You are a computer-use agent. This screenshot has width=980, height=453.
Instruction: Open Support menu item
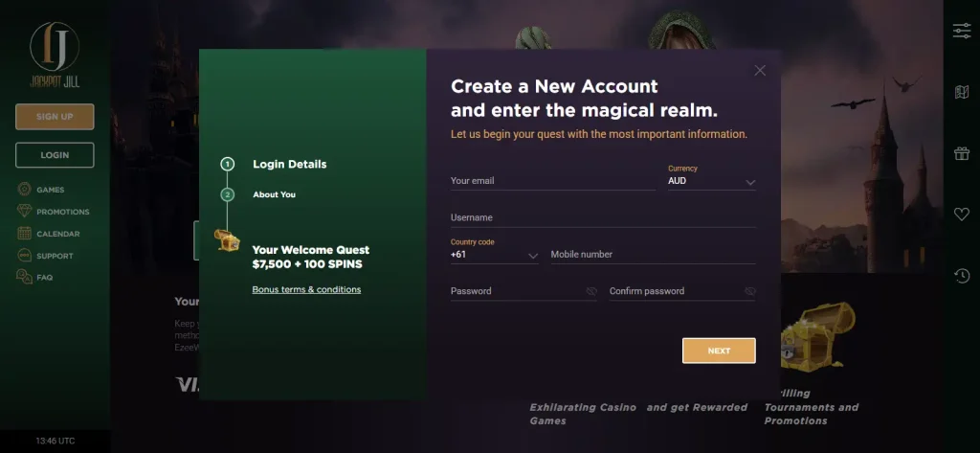point(55,256)
